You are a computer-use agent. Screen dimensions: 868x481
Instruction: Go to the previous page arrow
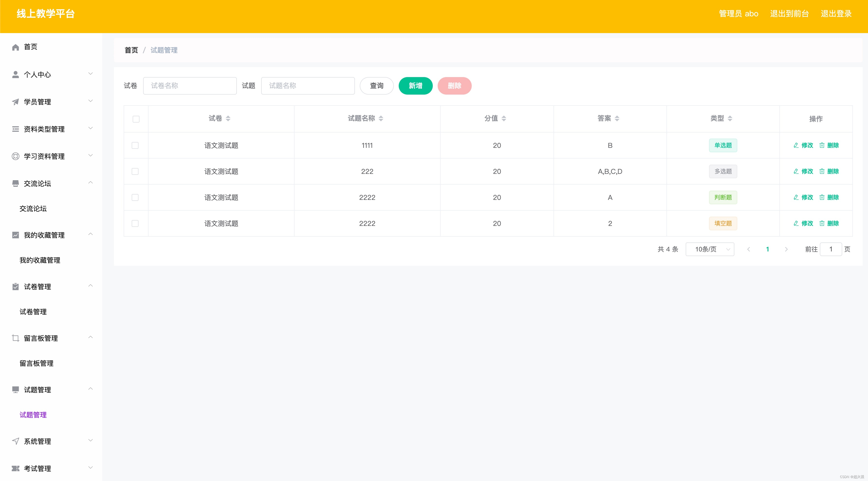pyautogui.click(x=749, y=249)
